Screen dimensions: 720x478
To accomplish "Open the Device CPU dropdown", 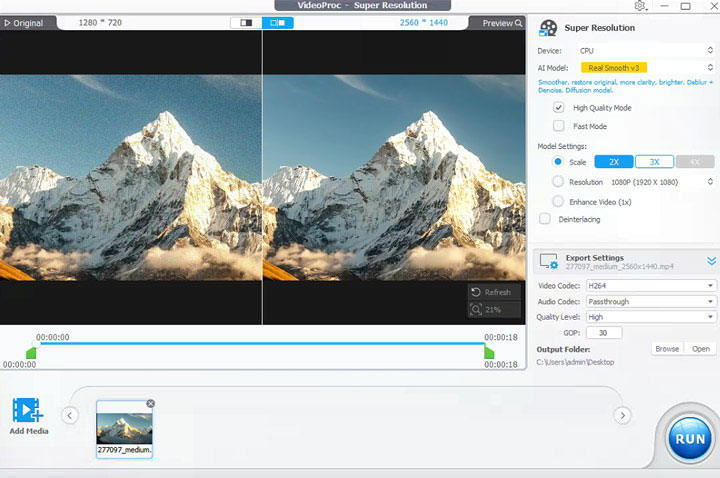I will [x=646, y=51].
